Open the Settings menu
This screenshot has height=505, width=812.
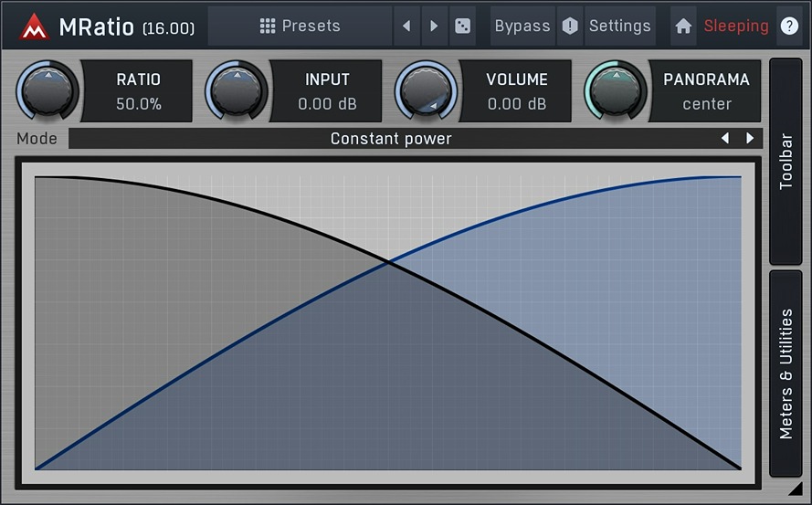tap(620, 26)
